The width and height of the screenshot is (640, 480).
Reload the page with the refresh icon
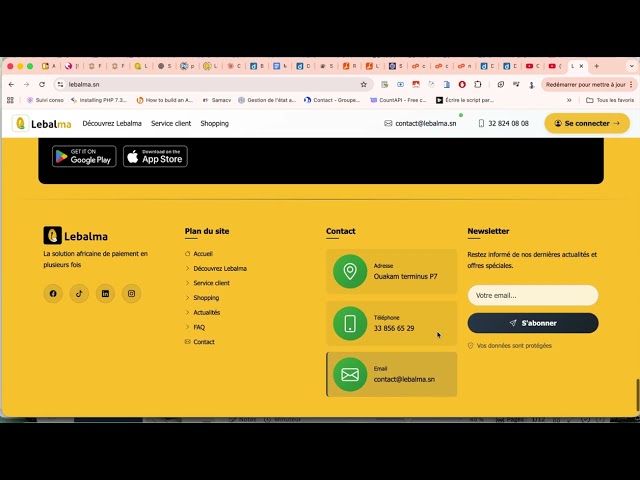tap(42, 84)
